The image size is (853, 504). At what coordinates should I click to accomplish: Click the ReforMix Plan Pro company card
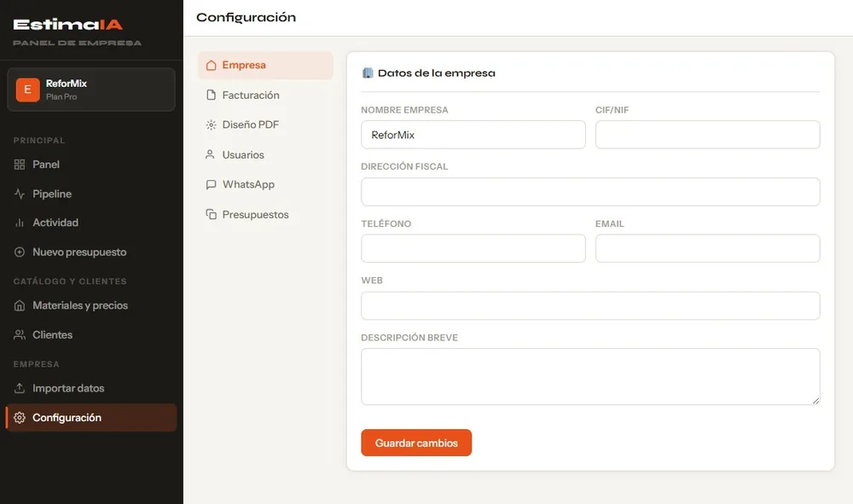click(x=91, y=90)
